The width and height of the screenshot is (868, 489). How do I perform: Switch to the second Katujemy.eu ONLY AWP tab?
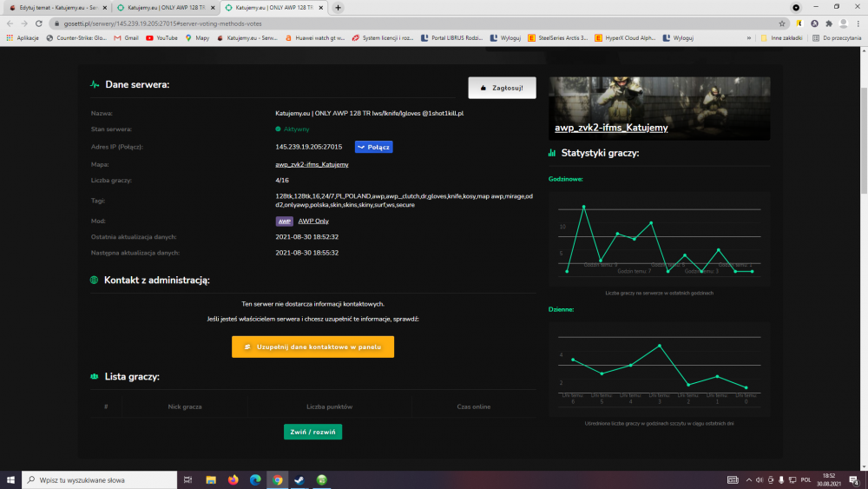166,8
